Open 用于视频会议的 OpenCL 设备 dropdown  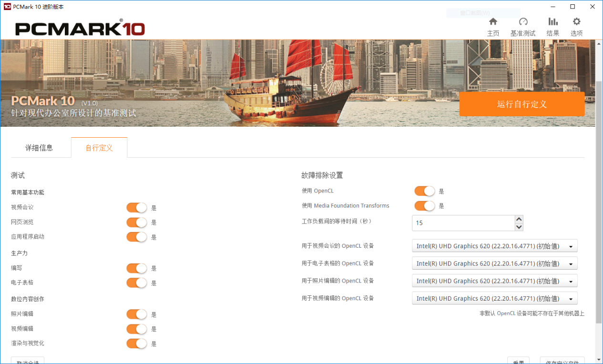[495, 246]
